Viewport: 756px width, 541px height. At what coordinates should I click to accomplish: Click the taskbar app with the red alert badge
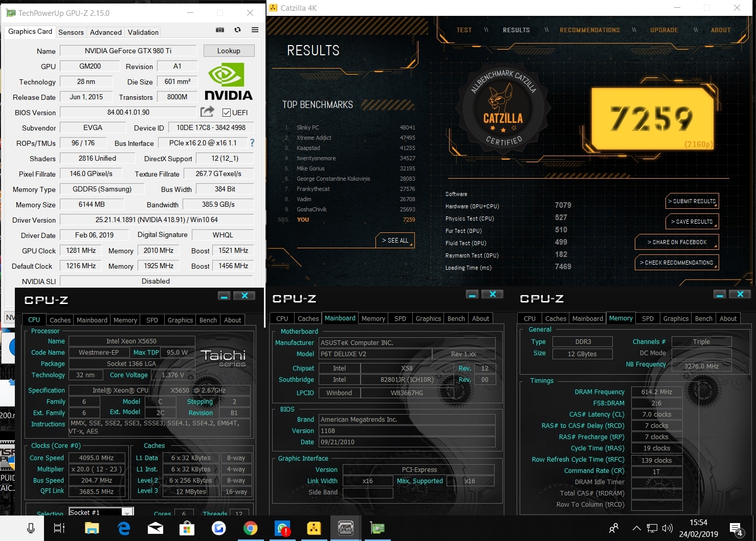(282, 528)
